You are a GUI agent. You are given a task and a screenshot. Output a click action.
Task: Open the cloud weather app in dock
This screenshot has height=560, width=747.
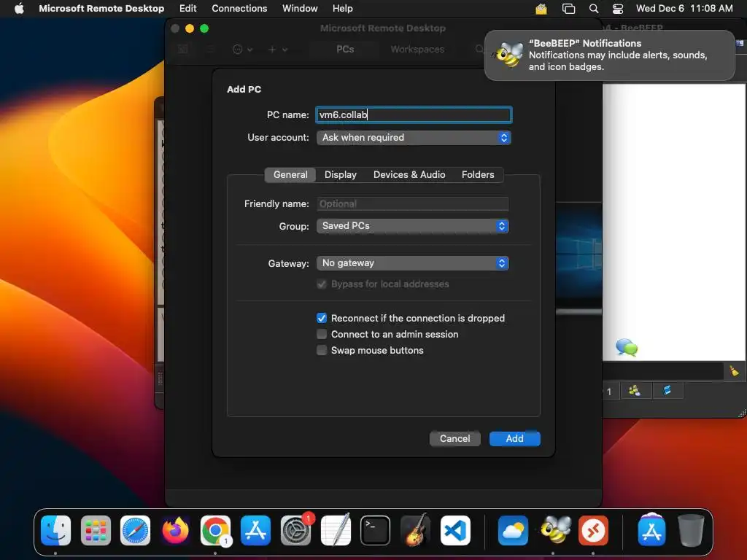coord(513,530)
